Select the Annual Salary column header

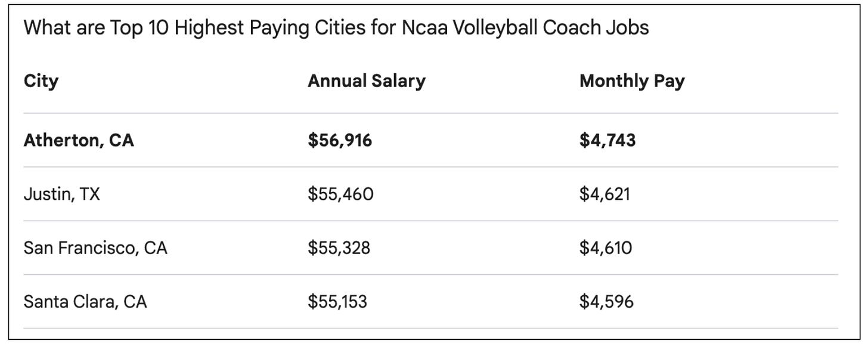tap(367, 81)
